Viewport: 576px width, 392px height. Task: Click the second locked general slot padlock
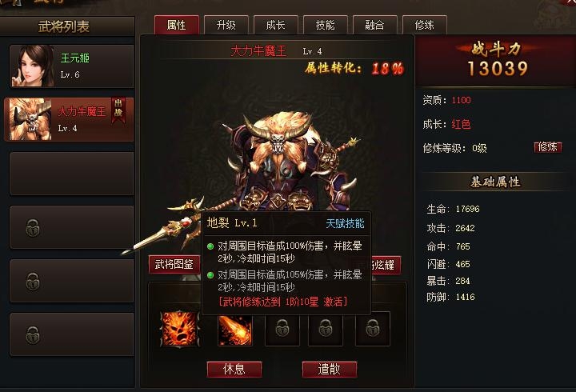pyautogui.click(x=33, y=282)
